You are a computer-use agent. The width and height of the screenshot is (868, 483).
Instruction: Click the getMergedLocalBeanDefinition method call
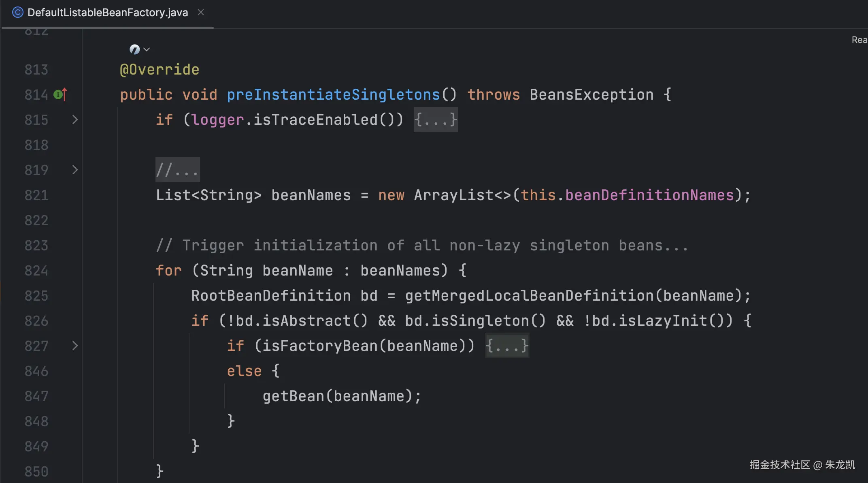529,296
